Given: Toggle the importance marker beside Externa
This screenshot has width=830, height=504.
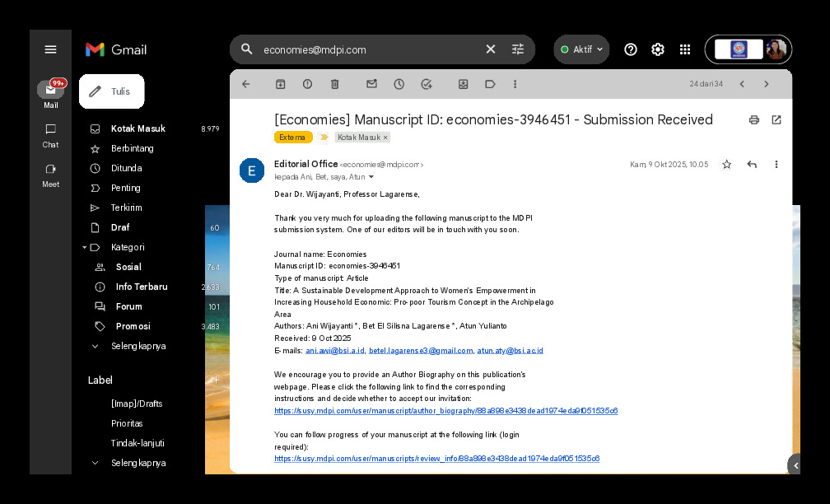Looking at the screenshot, I should (324, 137).
